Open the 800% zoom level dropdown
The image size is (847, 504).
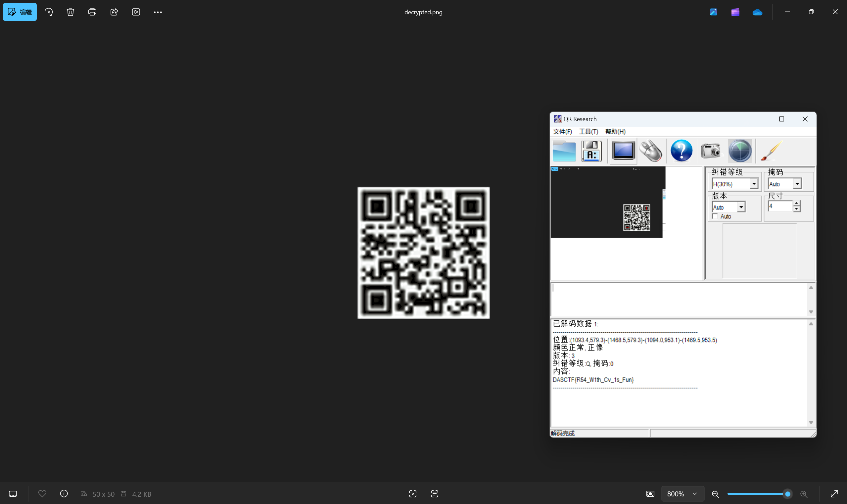coord(682,493)
